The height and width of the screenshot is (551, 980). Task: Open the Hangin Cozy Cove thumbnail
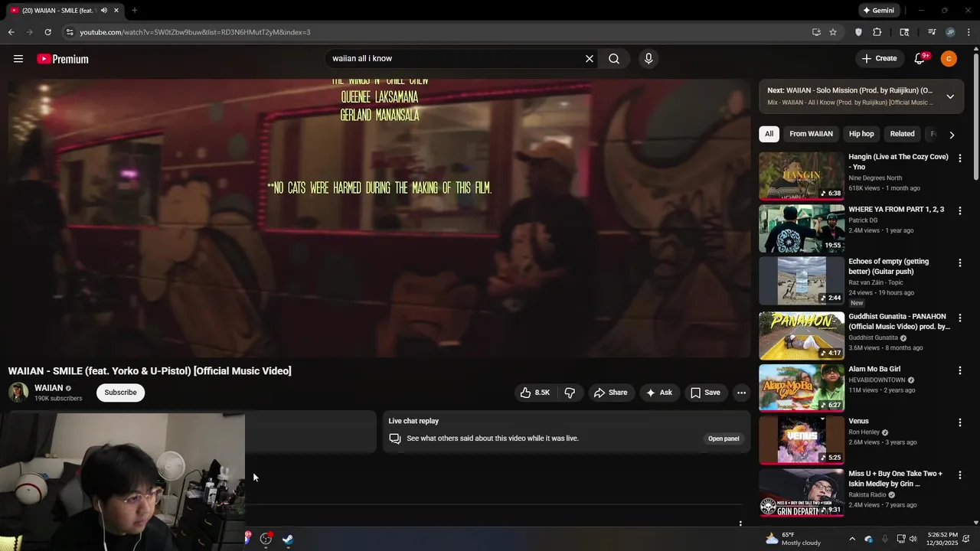[802, 176]
